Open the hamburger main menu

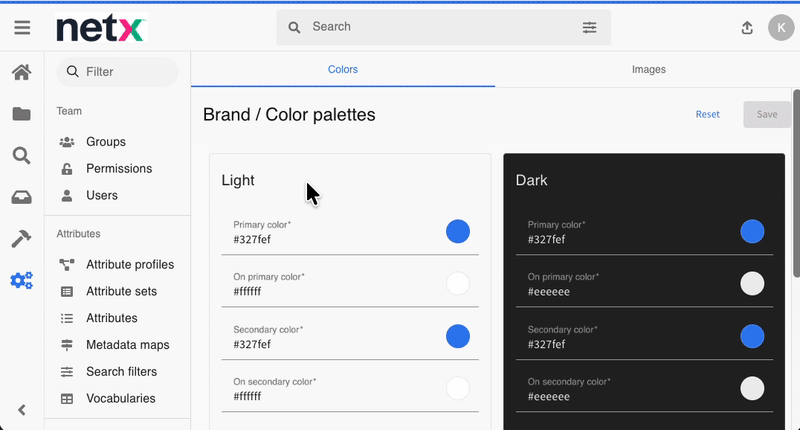(x=21, y=28)
